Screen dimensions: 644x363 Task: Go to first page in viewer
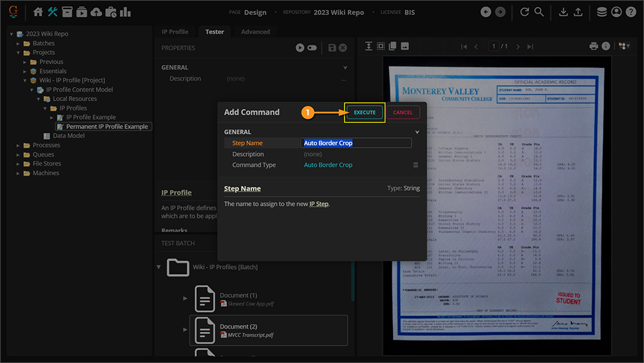coord(464,46)
